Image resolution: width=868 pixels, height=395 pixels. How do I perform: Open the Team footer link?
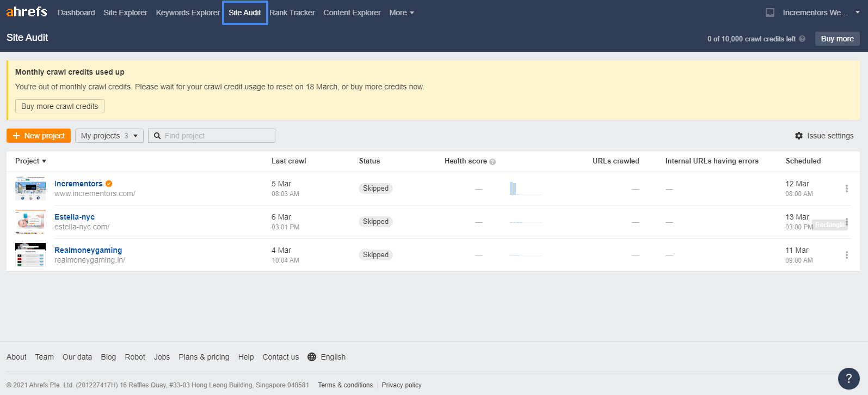click(x=45, y=357)
